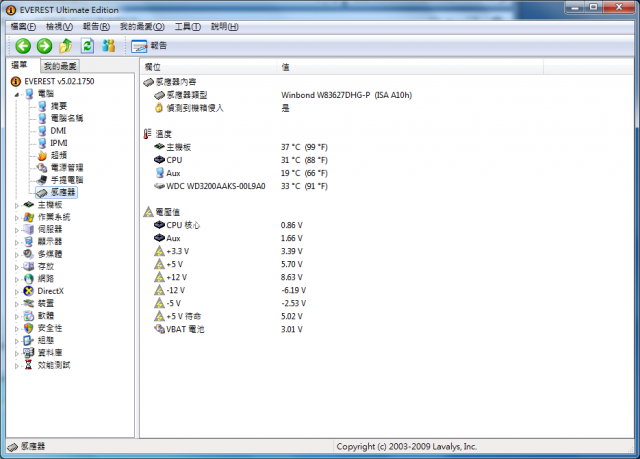This screenshot has height=459, width=640.
Task: Click the 作業系統 Windows flag icon
Action: 29,217
